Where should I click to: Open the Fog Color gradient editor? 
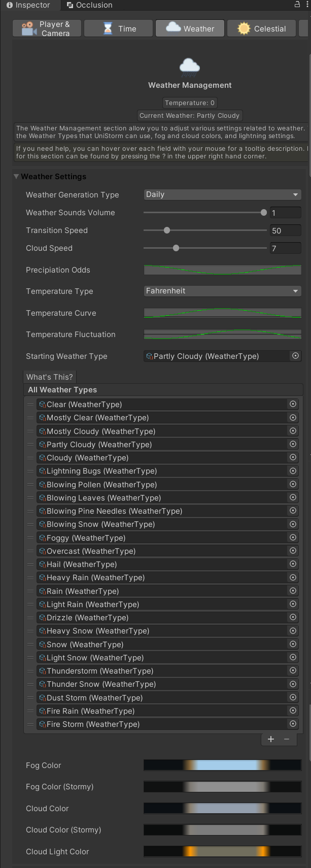click(x=222, y=765)
